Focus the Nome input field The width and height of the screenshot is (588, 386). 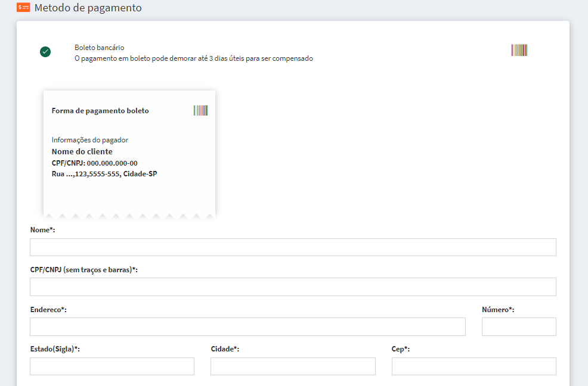[x=293, y=247]
